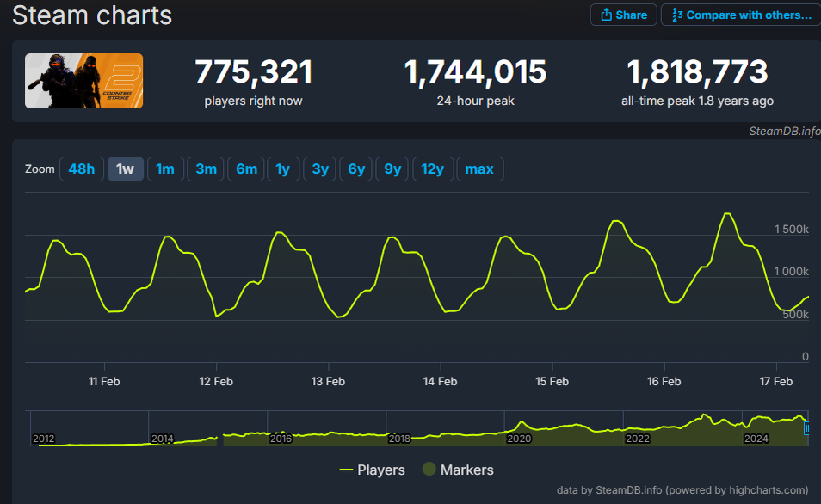
Task: Switch chart to 3y range
Action: coord(320,169)
